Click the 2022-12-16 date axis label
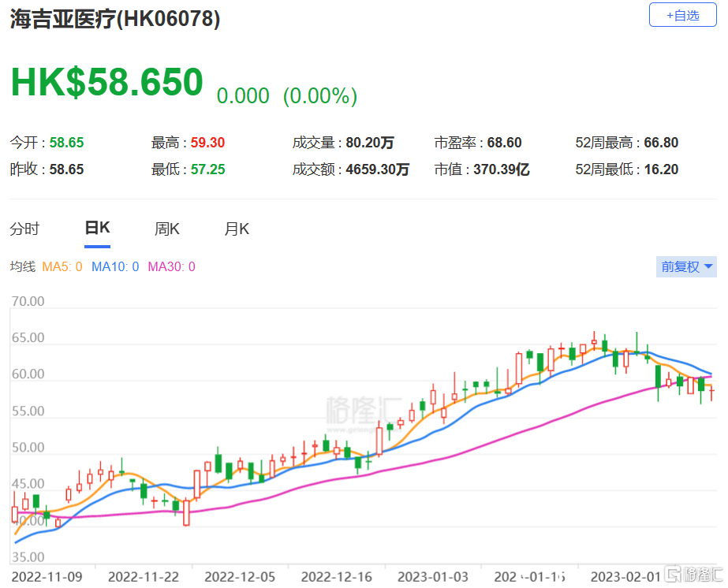Image resolution: width=728 pixels, height=588 pixels. tap(337, 577)
